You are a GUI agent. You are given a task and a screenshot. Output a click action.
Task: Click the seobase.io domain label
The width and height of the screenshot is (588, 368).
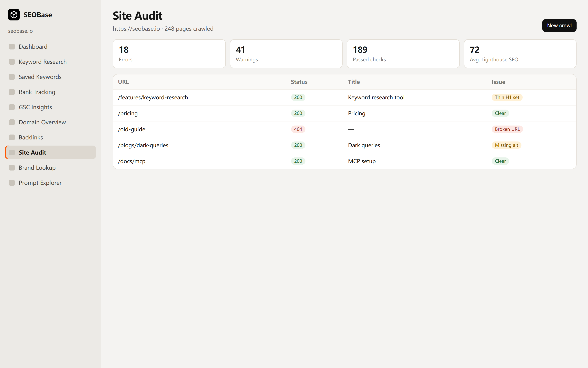[20, 31]
